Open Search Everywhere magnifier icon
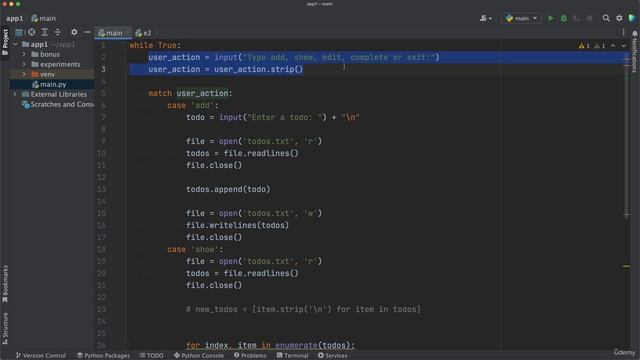Viewport: 640px width, 360px height. point(606,18)
